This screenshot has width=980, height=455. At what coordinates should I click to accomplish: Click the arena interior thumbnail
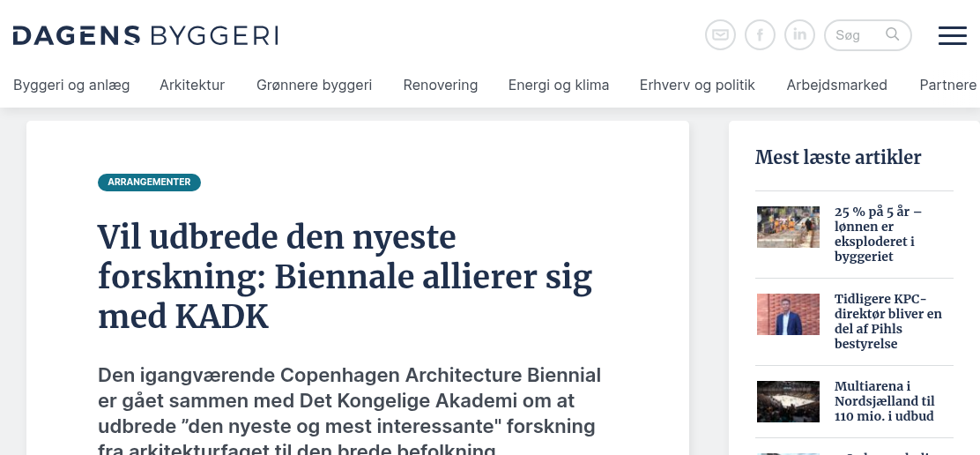pyautogui.click(x=788, y=401)
